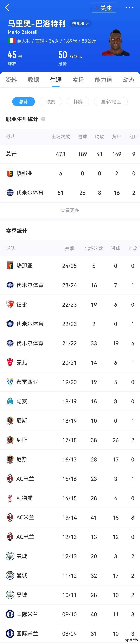Expand career stats with 查看更多
This screenshot has width=140, height=644.
pyautogui.click(x=70, y=210)
